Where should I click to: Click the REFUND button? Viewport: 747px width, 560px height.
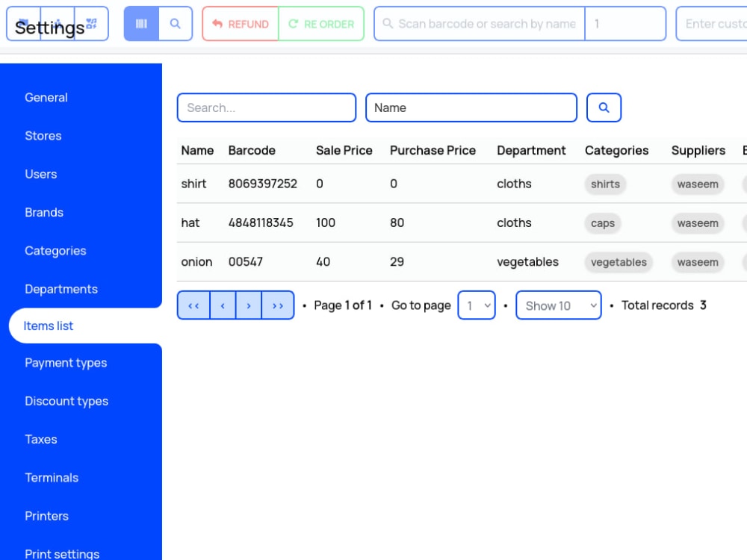[x=241, y=24]
